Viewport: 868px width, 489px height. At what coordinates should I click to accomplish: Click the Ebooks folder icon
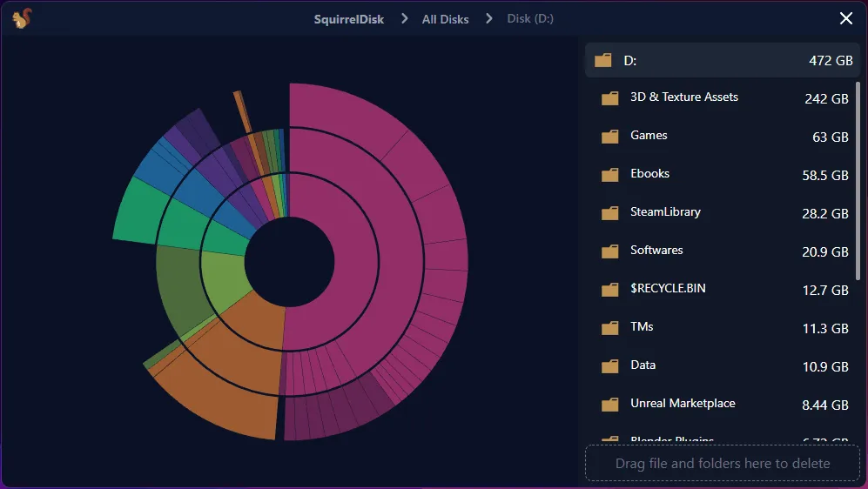pyautogui.click(x=609, y=175)
